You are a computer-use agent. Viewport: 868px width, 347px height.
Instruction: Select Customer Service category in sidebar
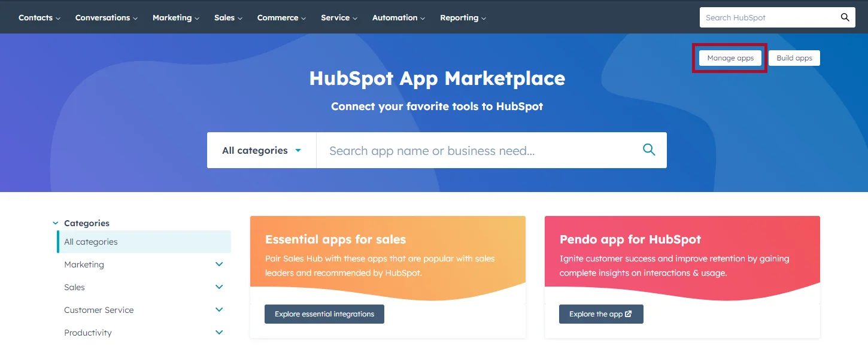99,310
